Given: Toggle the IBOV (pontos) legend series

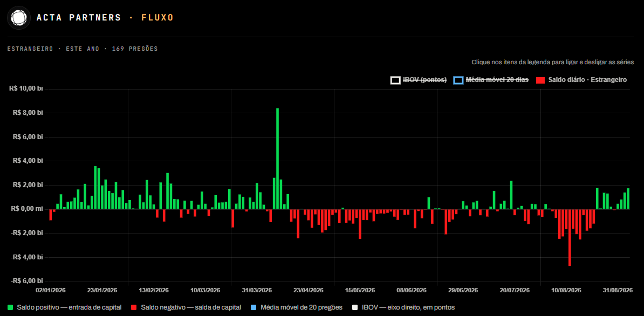Looking at the screenshot, I should [x=419, y=80].
